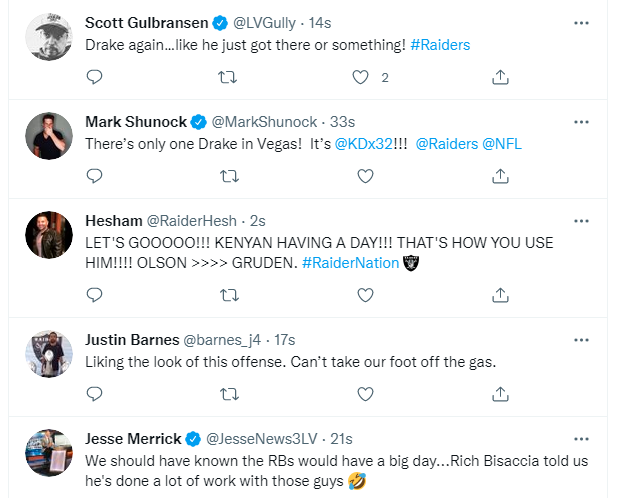Like Hesham's tweet

point(365,295)
